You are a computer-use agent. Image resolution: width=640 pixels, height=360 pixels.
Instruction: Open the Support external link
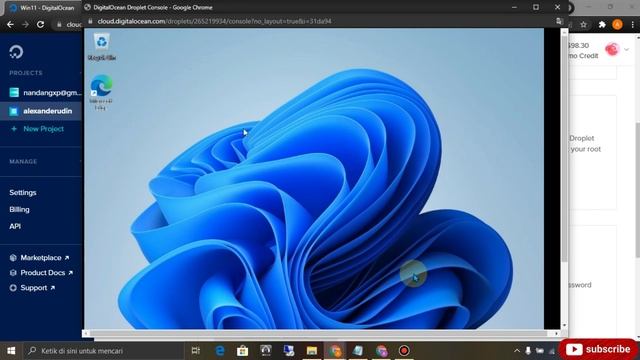(x=32, y=288)
